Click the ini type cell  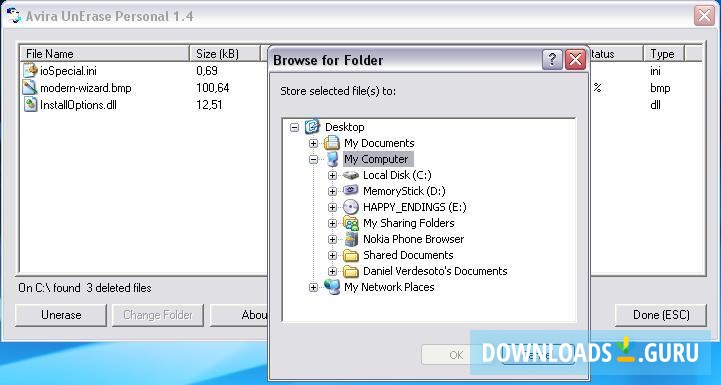pyautogui.click(x=655, y=71)
